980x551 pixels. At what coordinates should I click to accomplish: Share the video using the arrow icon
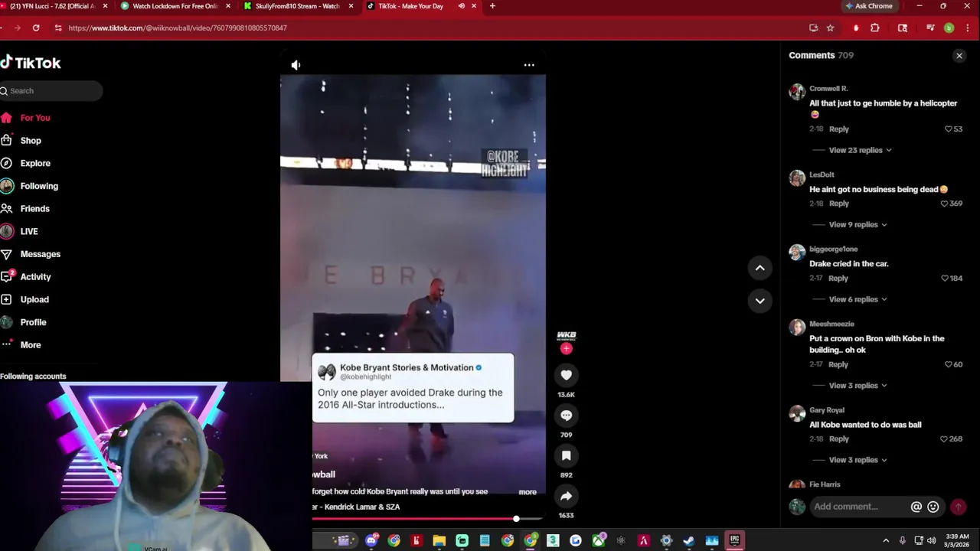pos(566,497)
